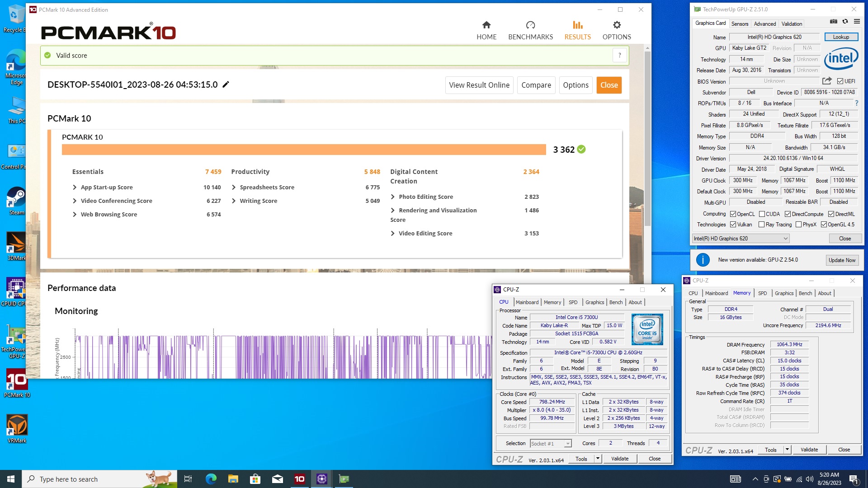Viewport: 868px width, 488px height.
Task: Click the pencil icon to rename result
Action: click(226, 84)
